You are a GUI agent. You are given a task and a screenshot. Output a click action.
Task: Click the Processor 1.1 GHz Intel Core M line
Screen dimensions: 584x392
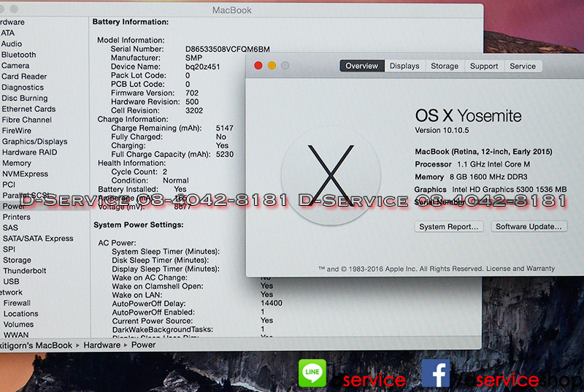tap(472, 164)
